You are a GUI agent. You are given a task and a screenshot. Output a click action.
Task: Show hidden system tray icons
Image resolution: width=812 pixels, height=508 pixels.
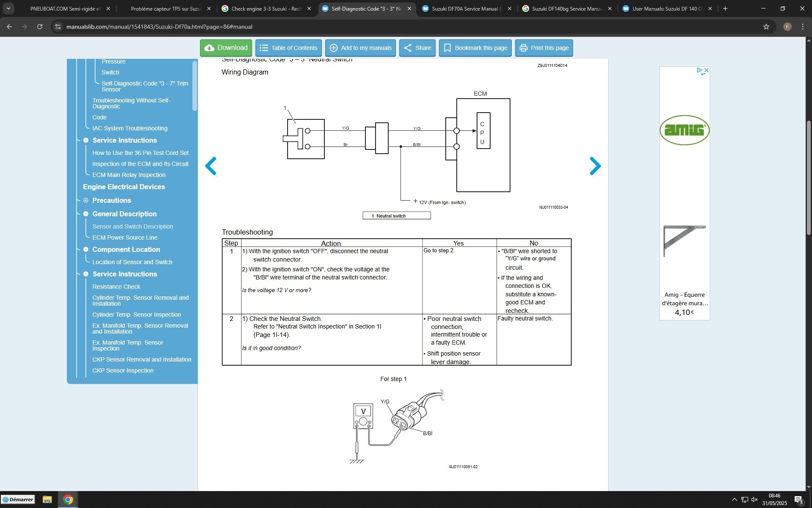point(734,500)
